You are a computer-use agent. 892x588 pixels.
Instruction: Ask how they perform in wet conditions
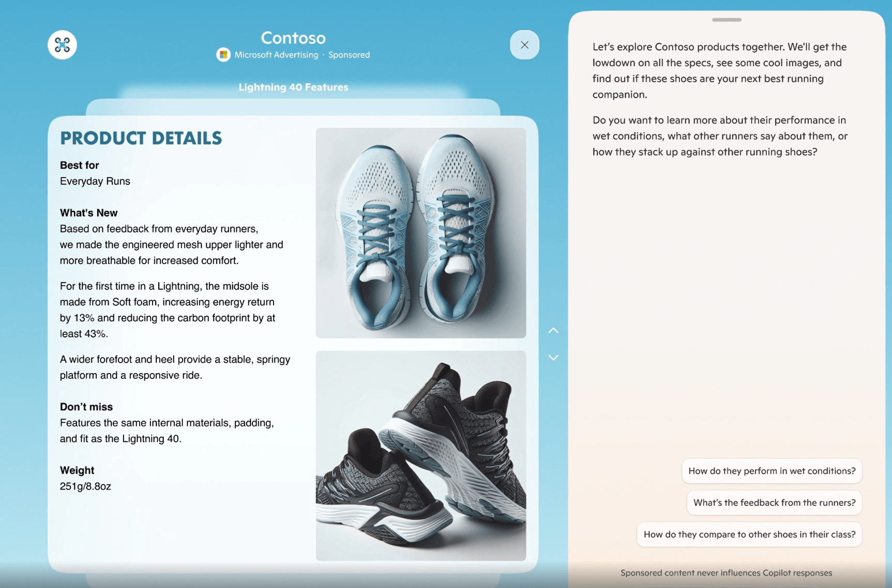point(772,471)
